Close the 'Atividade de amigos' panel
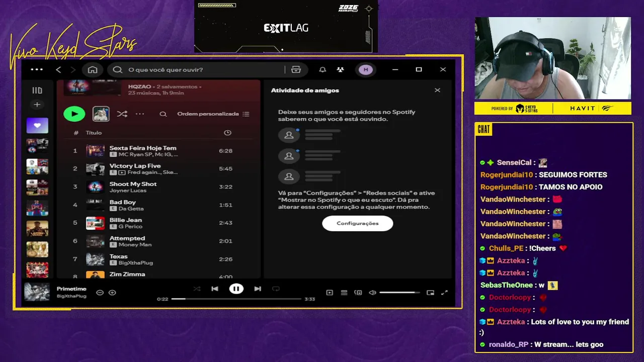This screenshot has height=362, width=644. point(437,90)
